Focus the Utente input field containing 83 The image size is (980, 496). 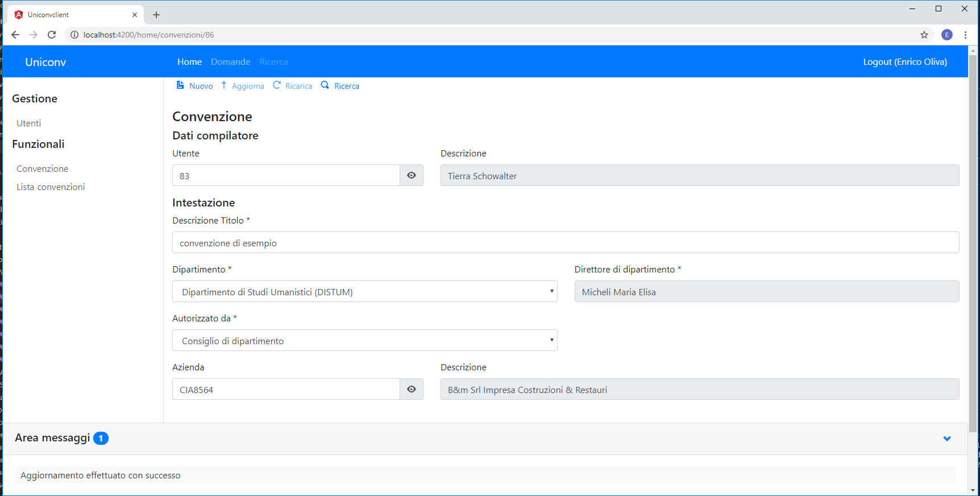pos(286,175)
